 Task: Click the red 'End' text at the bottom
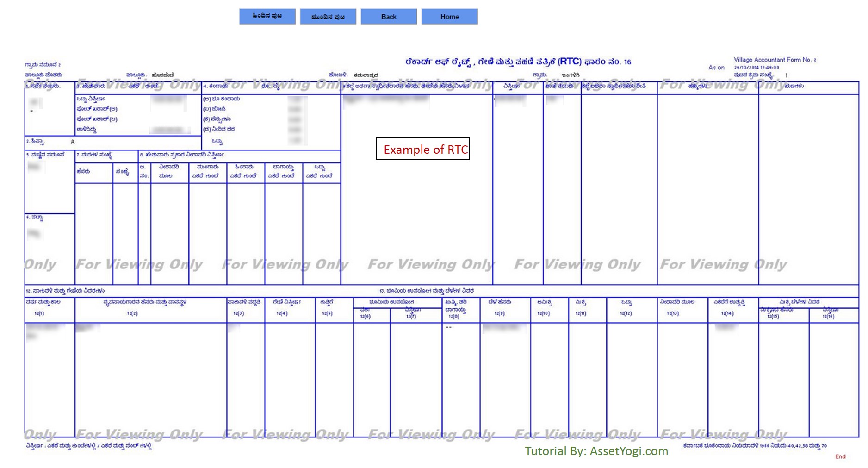[x=840, y=456]
